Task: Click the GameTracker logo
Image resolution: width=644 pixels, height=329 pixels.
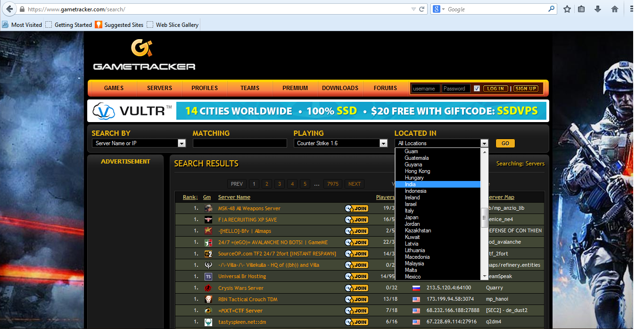Action: [x=144, y=55]
